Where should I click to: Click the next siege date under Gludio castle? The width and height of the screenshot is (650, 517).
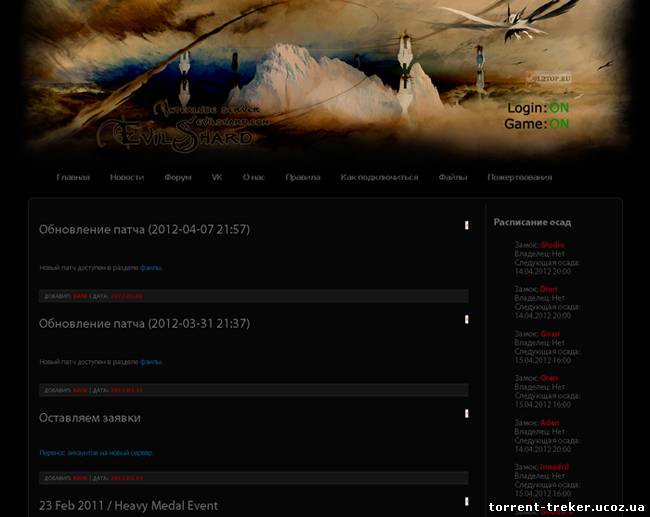click(x=543, y=272)
